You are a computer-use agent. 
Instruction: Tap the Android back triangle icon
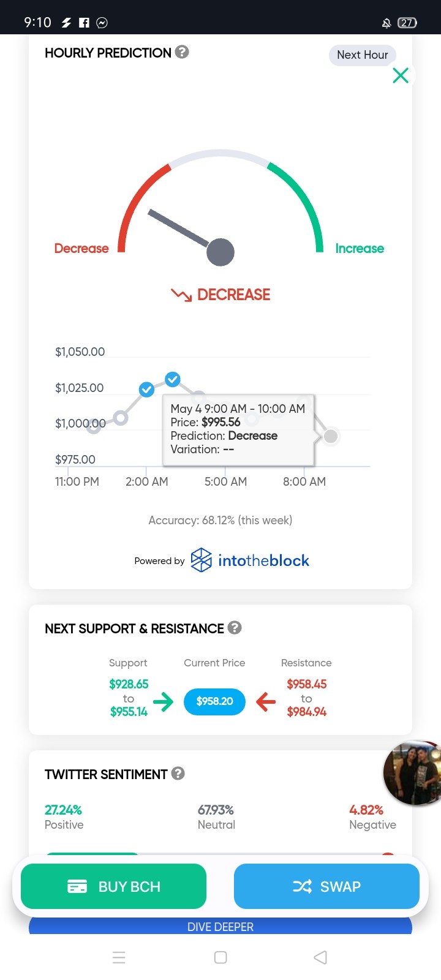(320, 957)
